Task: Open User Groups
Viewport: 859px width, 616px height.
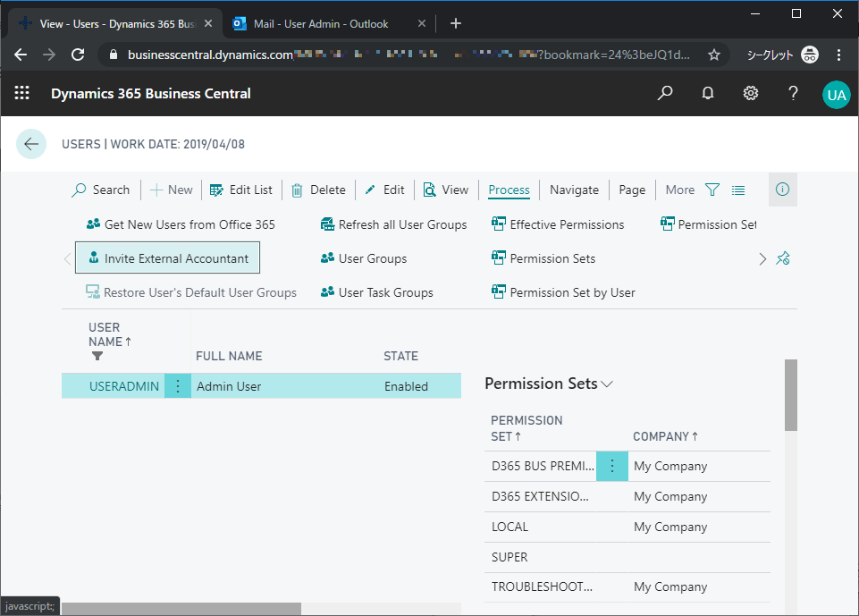Action: click(364, 258)
